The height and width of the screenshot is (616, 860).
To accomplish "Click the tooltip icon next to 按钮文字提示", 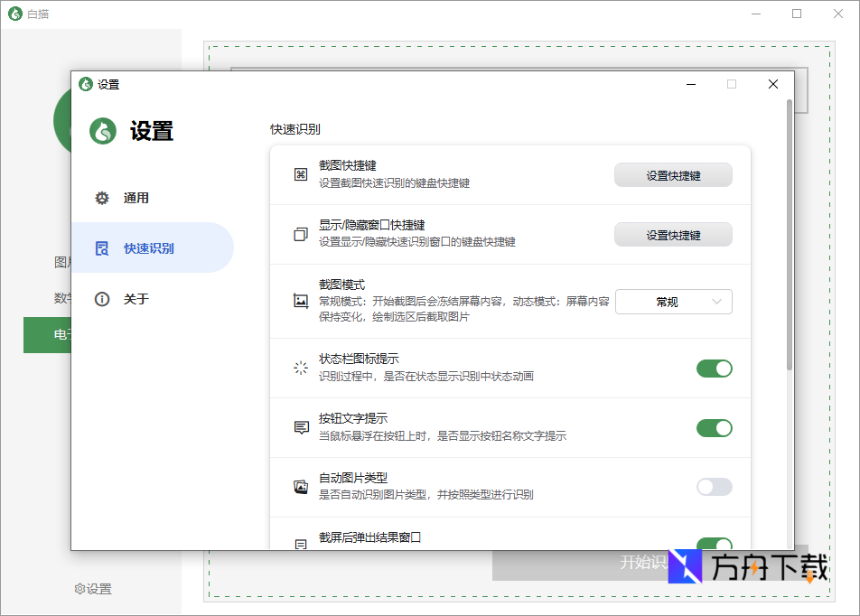I will click(x=301, y=427).
